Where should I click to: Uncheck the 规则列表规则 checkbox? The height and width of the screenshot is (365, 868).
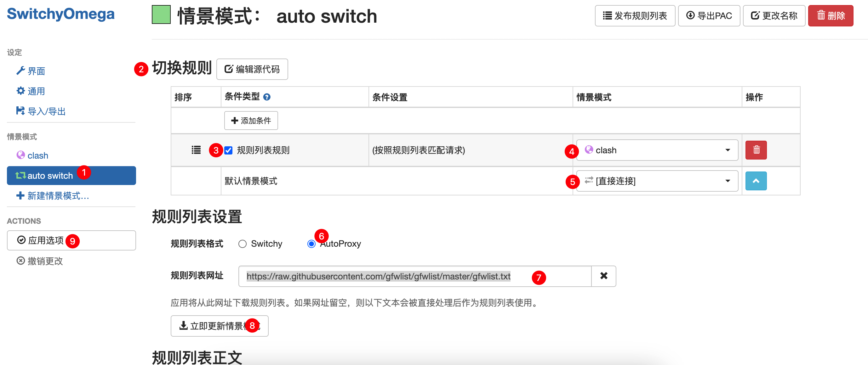click(x=228, y=150)
